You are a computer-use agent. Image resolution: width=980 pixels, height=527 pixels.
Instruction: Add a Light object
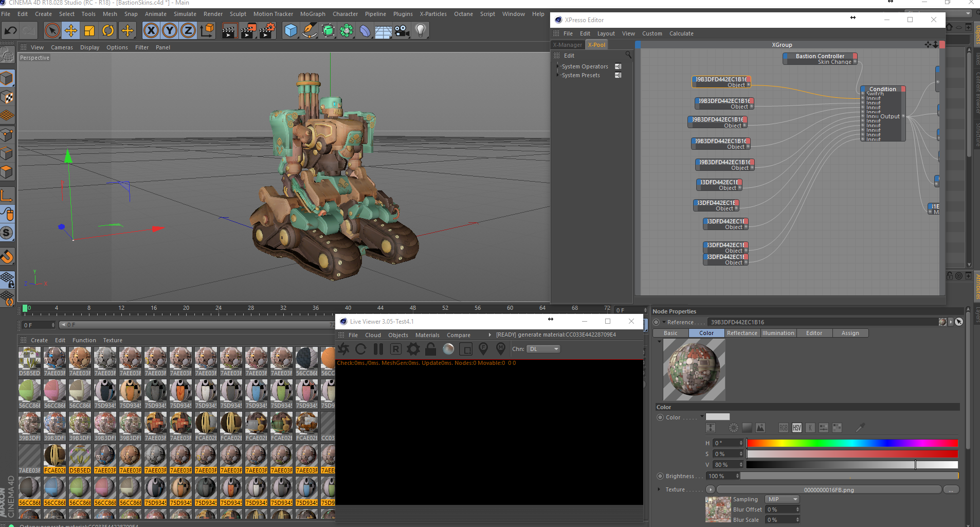point(421,30)
